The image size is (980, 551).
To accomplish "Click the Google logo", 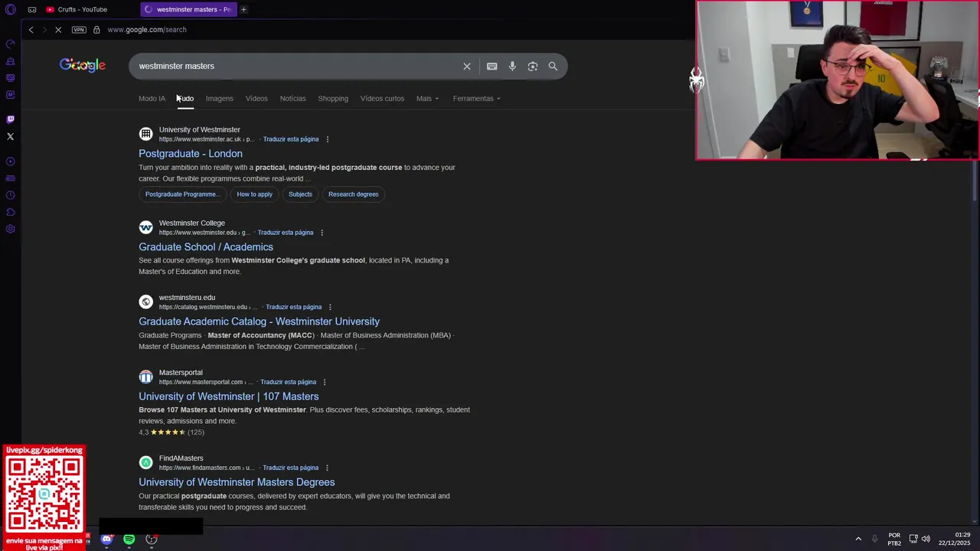I will point(83,65).
